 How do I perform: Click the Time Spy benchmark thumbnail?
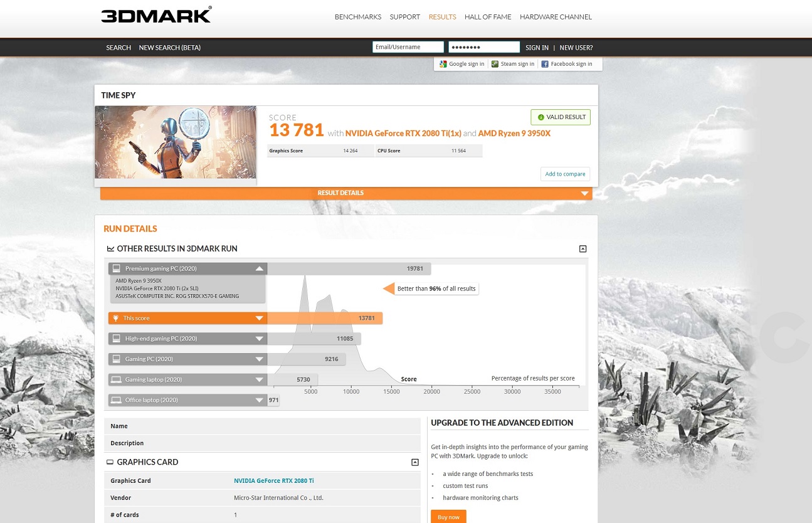tap(176, 142)
